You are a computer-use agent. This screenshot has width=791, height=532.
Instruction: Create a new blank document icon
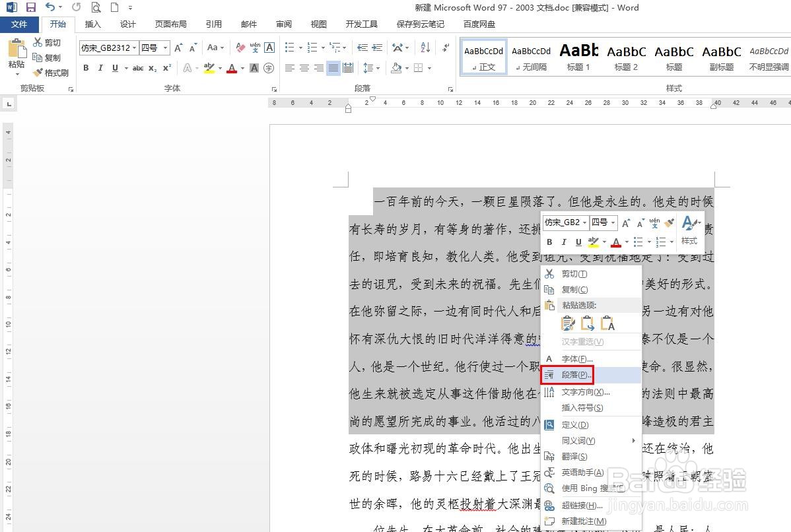click(x=114, y=7)
